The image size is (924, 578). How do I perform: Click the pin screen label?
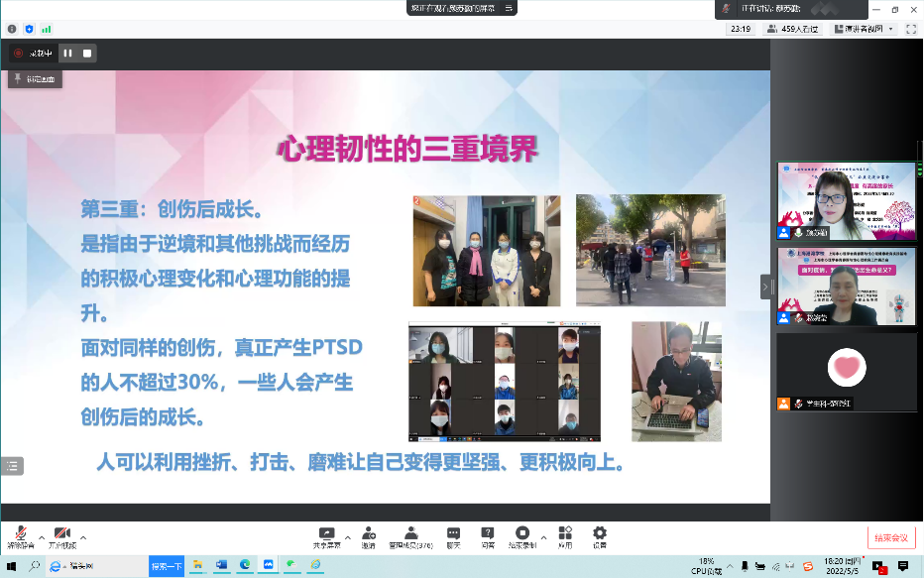(35, 79)
